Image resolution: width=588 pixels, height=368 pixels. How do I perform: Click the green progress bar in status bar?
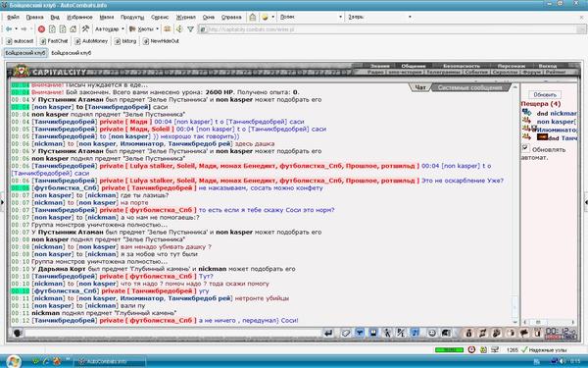pos(449,349)
